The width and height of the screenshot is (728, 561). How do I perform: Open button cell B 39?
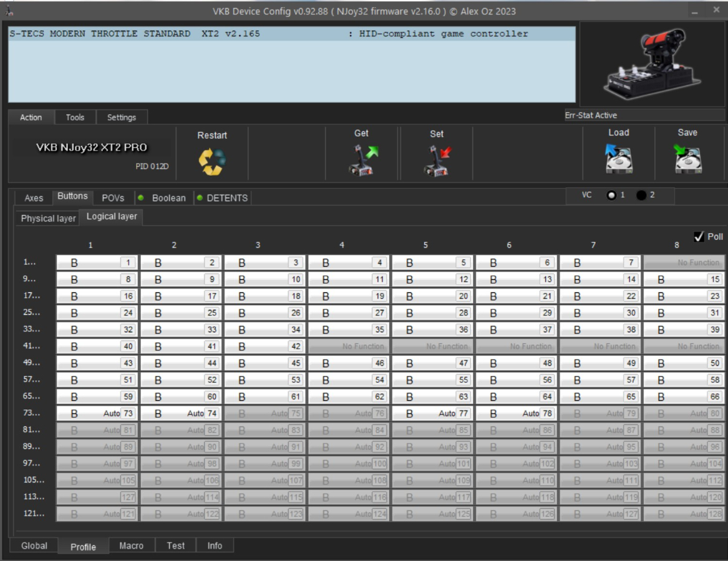pos(684,330)
